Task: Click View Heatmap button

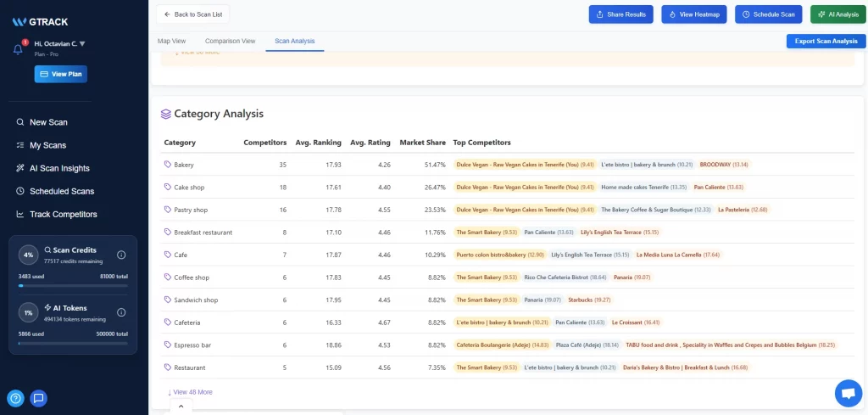Action: click(694, 14)
